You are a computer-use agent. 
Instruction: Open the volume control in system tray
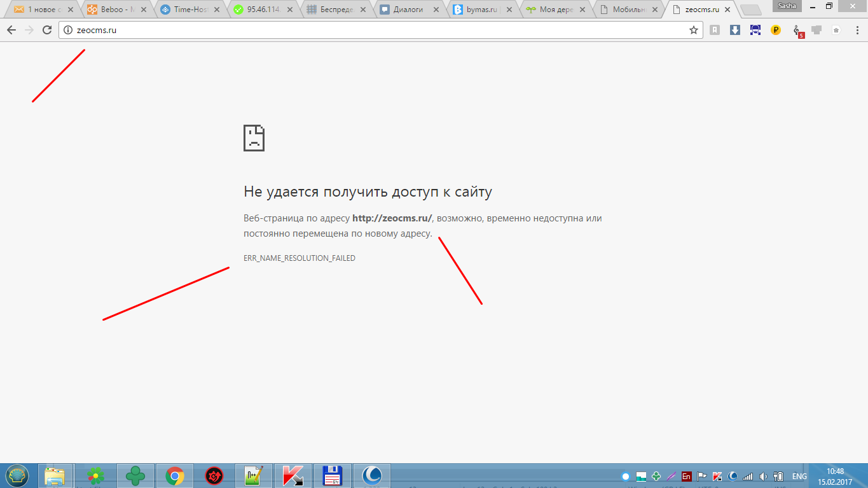(x=762, y=476)
